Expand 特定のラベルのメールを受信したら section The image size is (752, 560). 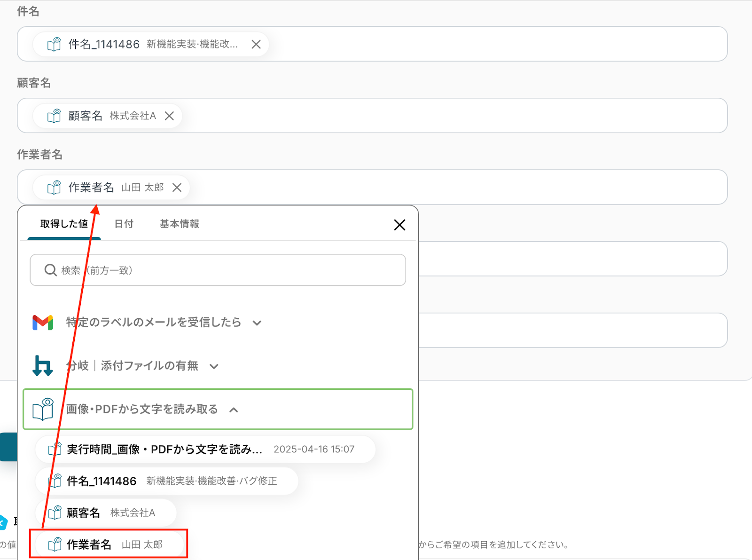257,323
